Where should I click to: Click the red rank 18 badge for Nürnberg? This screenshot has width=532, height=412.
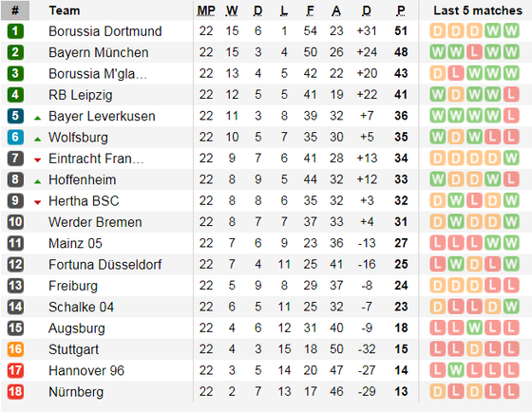tap(15, 392)
